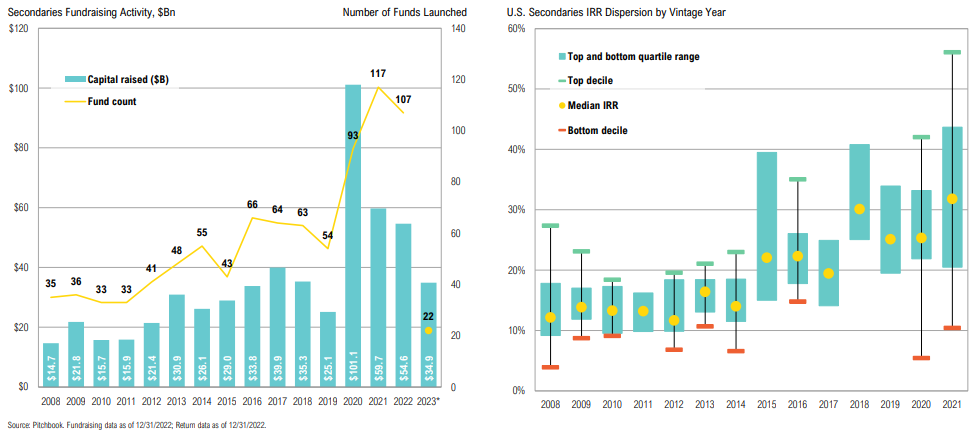Click the green Top decile legend marker
The image size is (979, 435).
pos(546,80)
